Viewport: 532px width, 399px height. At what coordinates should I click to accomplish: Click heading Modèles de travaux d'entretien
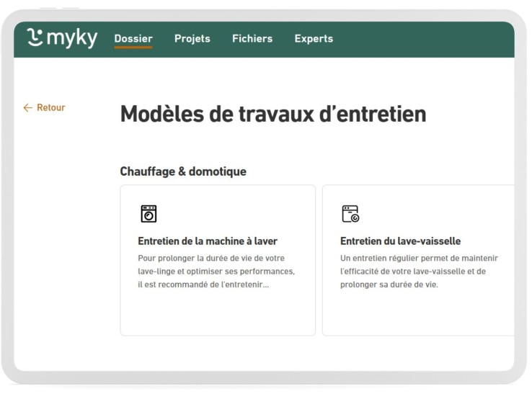click(x=272, y=114)
